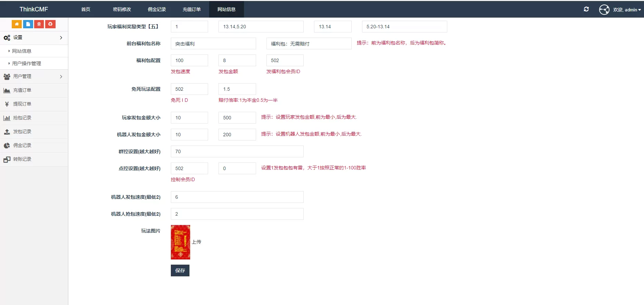Click the blue document shortcut icon
This screenshot has width=644, height=305.
[28, 24]
